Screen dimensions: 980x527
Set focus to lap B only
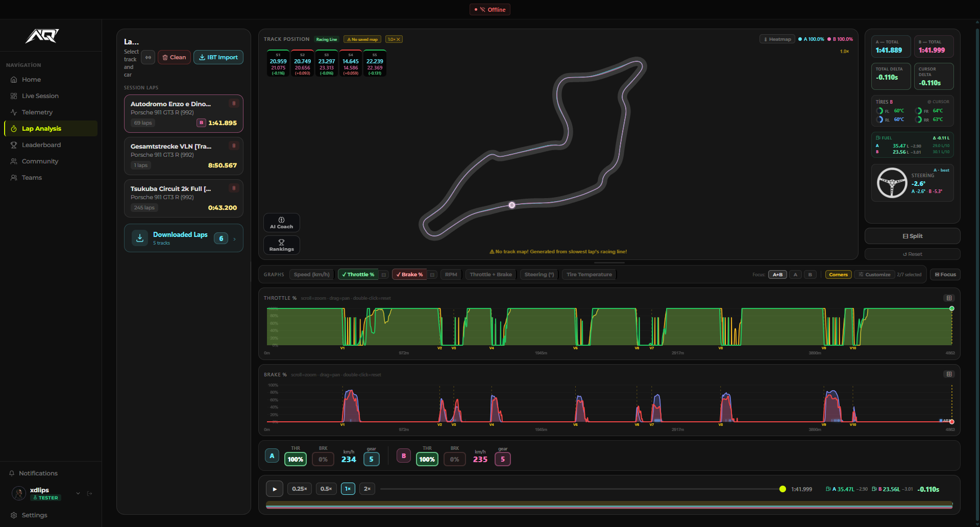coord(810,275)
